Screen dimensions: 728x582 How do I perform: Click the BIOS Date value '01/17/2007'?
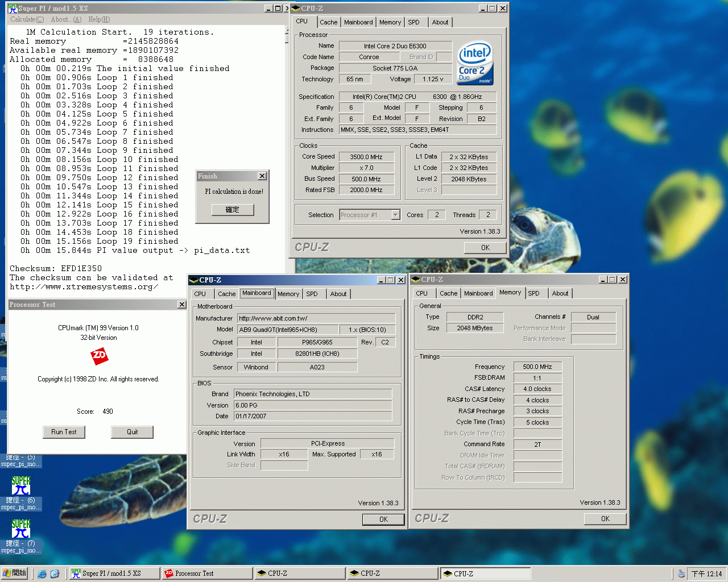pos(313,416)
